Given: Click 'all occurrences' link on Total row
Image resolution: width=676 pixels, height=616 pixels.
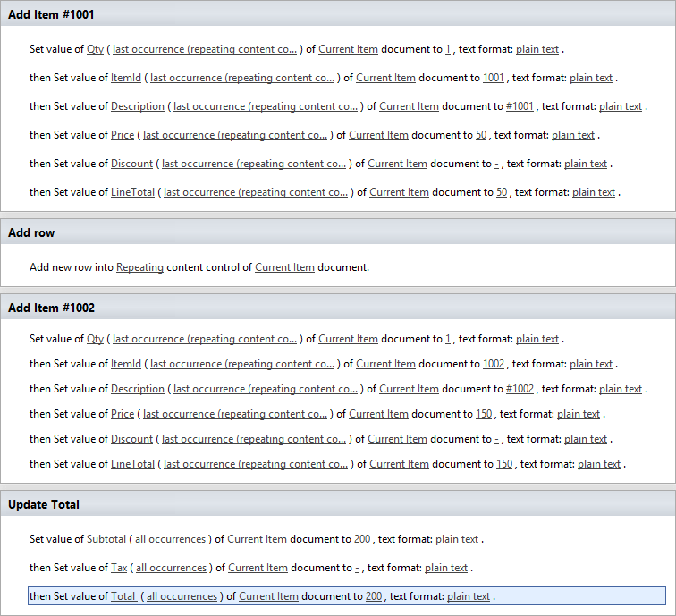Looking at the screenshot, I should pos(182,596).
